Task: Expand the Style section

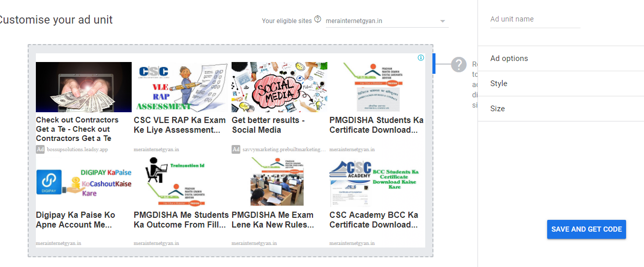Action: click(x=560, y=84)
